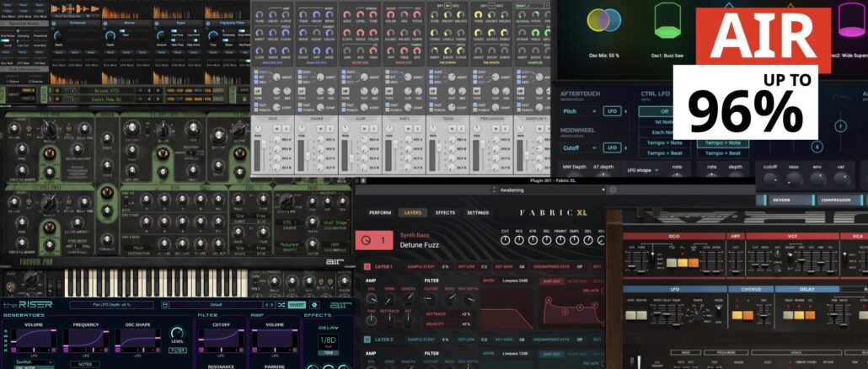Image resolution: width=868 pixels, height=369 pixels.
Task: Toggle the Riser FILTER button under Level
Action: tap(178, 350)
